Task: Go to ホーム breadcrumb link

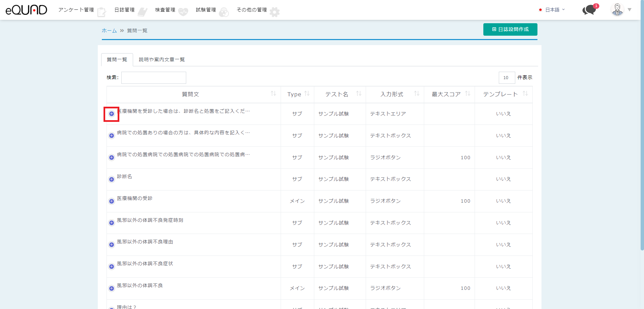Action: 109,31
